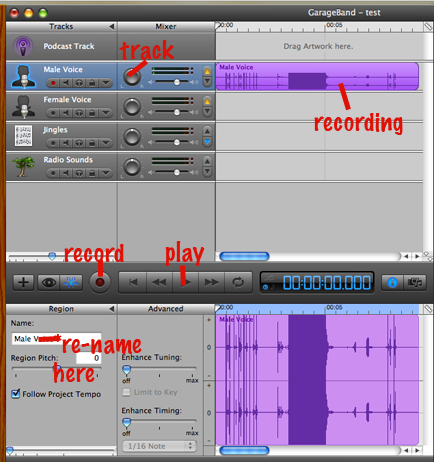Mute the Radio Sounds track
Image resolution: width=434 pixels, height=462 pixels.
66,173
